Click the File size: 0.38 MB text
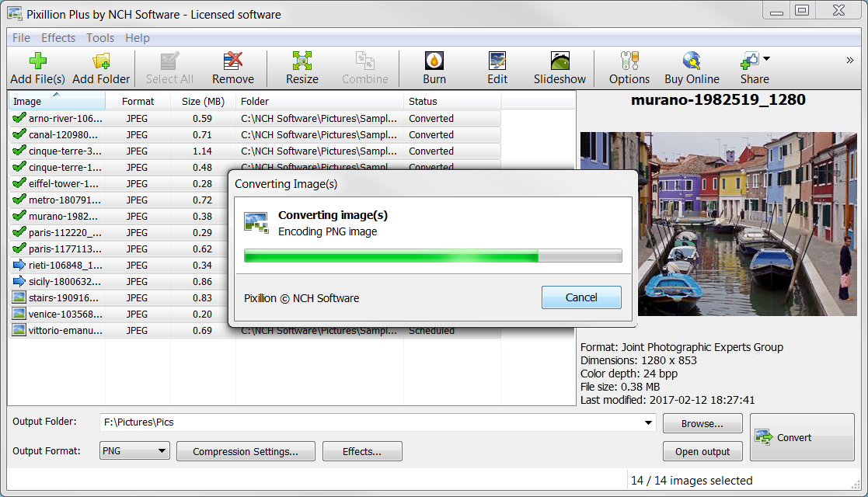 click(620, 387)
